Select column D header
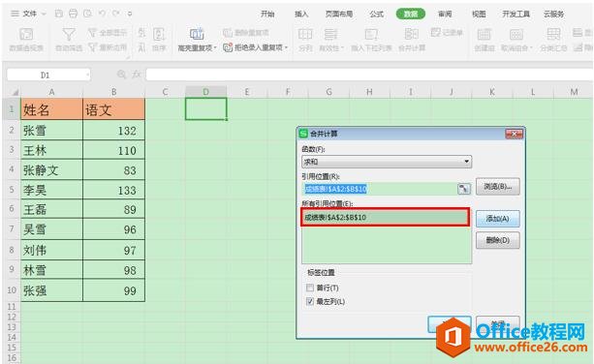Viewport: 594px width, 364px height. [x=205, y=92]
